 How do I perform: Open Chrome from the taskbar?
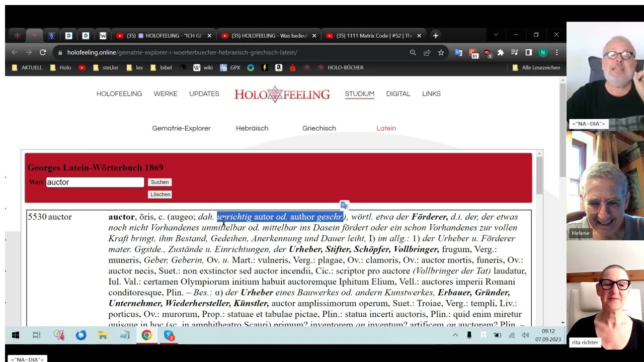(x=146, y=335)
